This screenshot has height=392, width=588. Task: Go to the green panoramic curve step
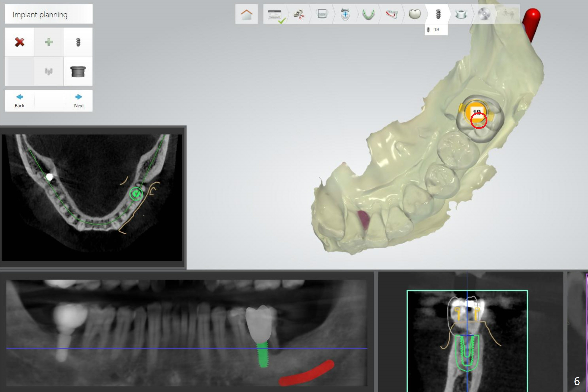point(368,14)
